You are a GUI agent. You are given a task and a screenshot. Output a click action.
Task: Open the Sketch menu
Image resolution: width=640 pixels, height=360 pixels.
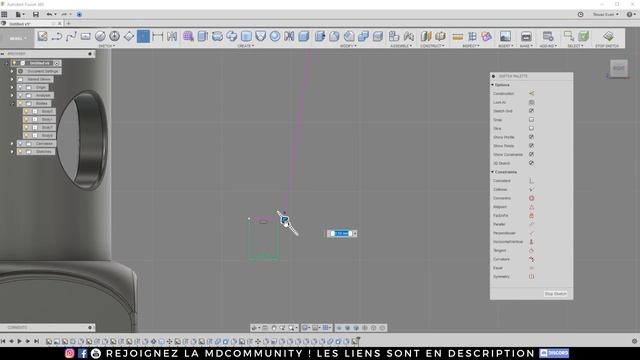(x=106, y=46)
